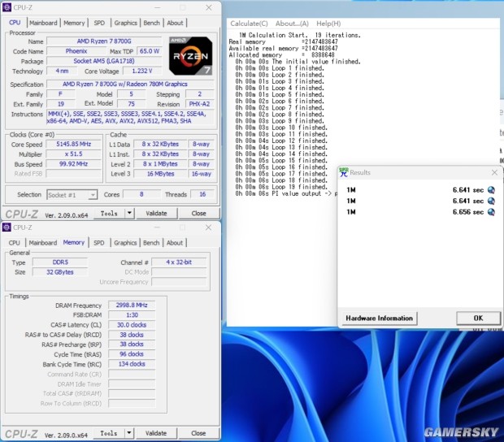Switch to Mainboard tab in top CPU-Z window
The height and width of the screenshot is (442, 504).
point(43,23)
